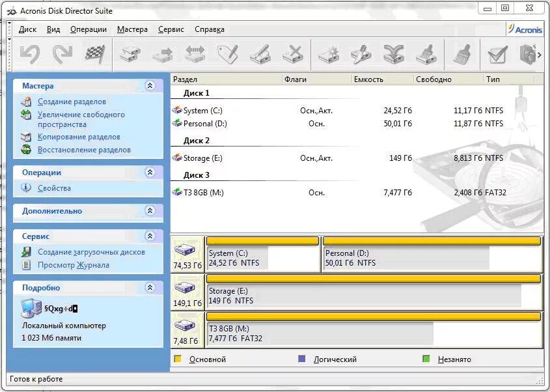Click the 74,53 Гб disk icon

185,250
